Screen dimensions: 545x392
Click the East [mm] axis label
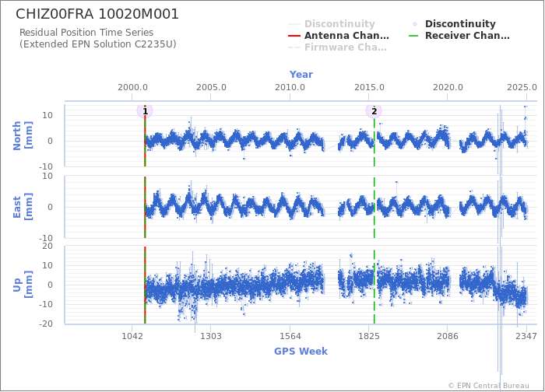pos(23,207)
